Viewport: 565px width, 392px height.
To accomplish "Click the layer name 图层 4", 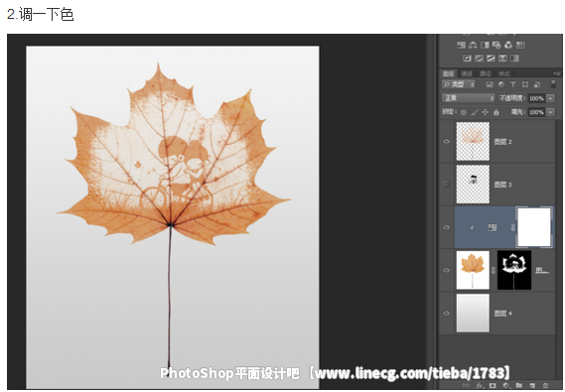I will tap(503, 314).
